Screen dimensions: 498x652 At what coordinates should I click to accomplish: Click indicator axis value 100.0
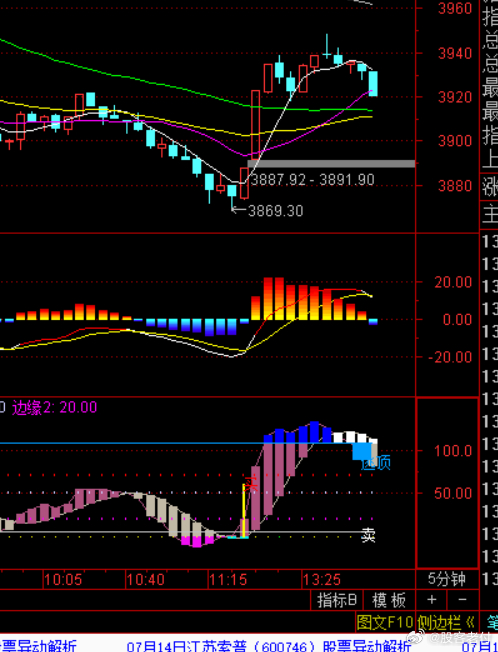click(x=453, y=451)
